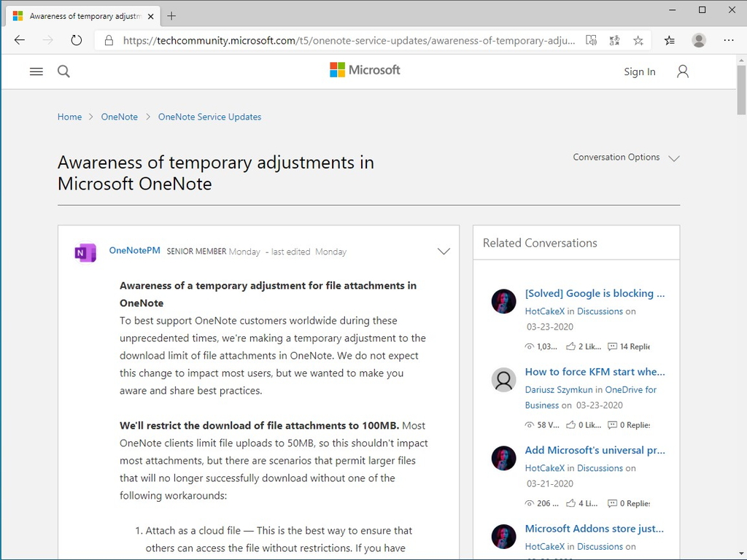
Task: Add this page to favorites via star icon
Action: click(638, 40)
